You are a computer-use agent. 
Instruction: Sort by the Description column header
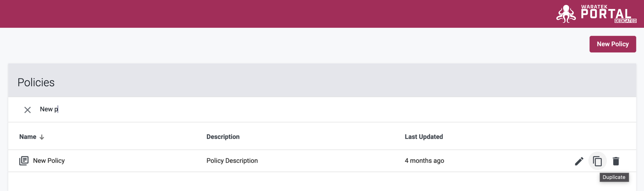point(223,137)
